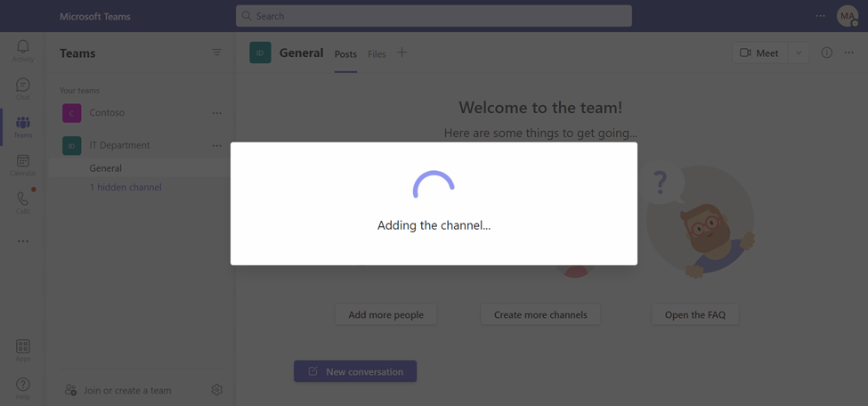Open the manage teams gear icon

[217, 390]
